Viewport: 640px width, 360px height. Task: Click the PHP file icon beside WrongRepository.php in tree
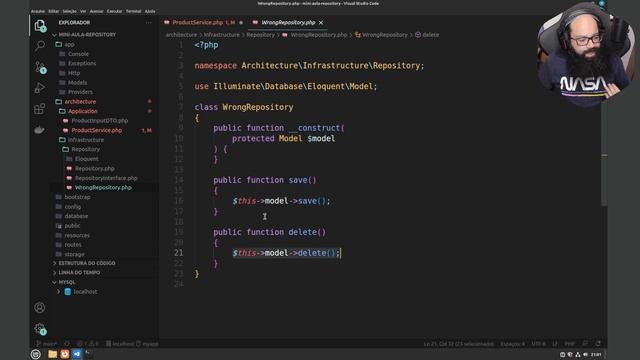click(69, 187)
